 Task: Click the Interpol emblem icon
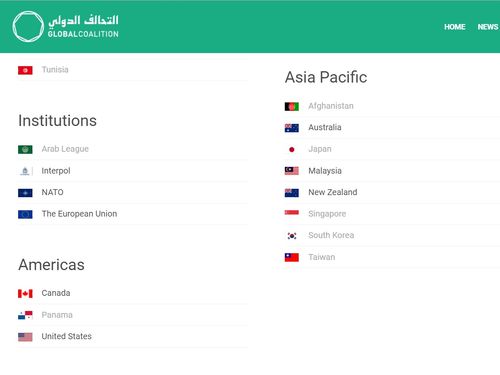click(25, 171)
